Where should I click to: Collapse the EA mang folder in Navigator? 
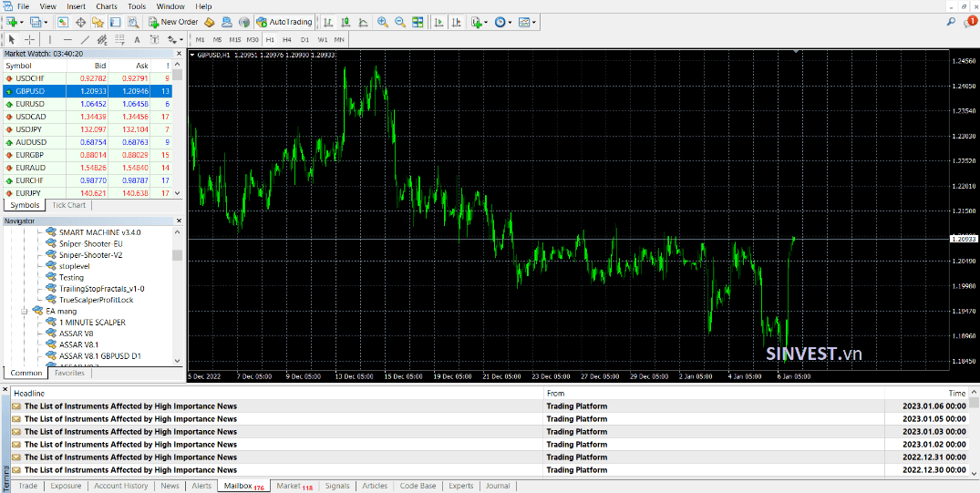(25, 311)
